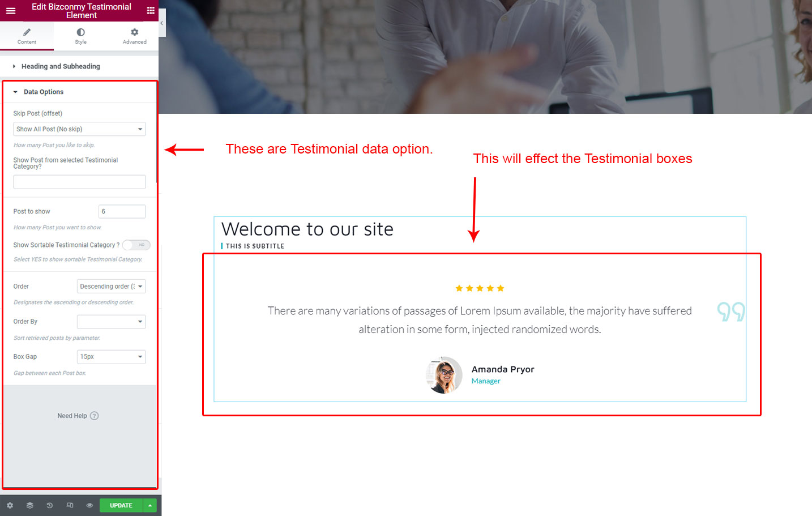Image resolution: width=812 pixels, height=516 pixels.
Task: Open the widgets grid icon
Action: pos(151,11)
